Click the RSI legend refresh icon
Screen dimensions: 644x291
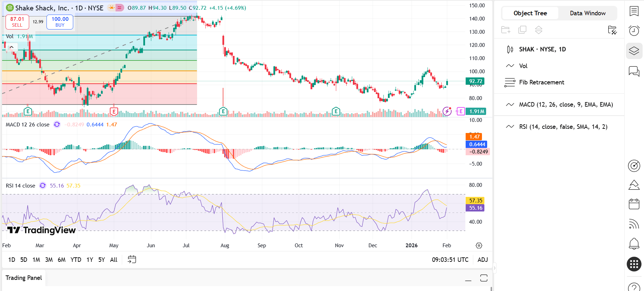click(43, 185)
